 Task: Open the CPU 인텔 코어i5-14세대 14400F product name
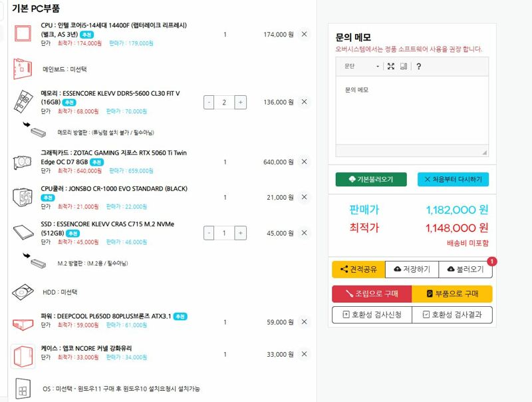114,29
